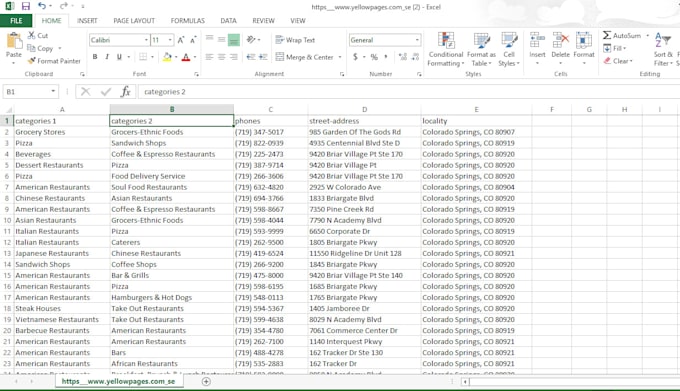Apply the red Font Color A
The image size is (680, 391).
(186, 57)
